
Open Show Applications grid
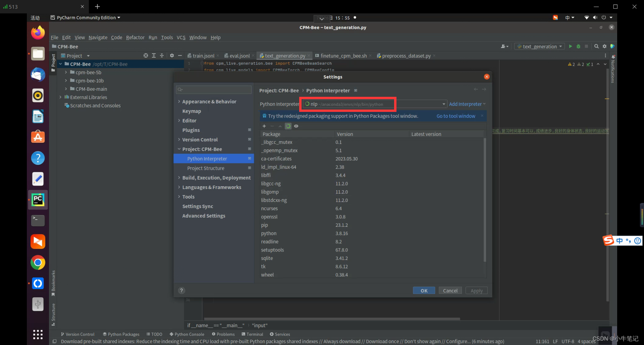(38, 334)
